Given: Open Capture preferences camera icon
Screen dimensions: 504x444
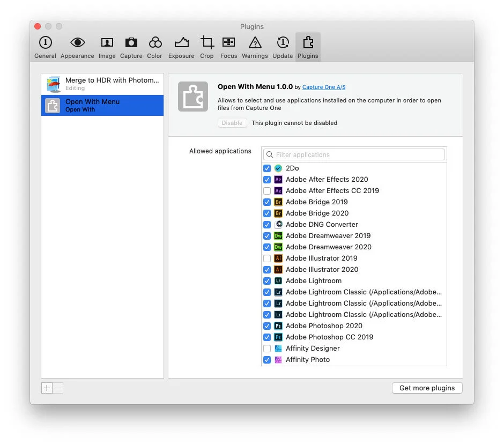Looking at the screenshot, I should coord(131,42).
